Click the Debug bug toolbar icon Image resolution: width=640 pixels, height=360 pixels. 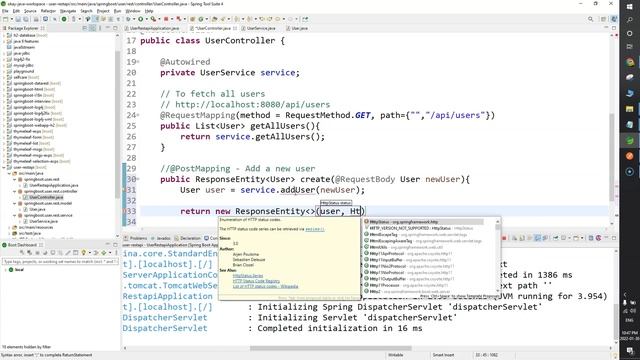128,19
